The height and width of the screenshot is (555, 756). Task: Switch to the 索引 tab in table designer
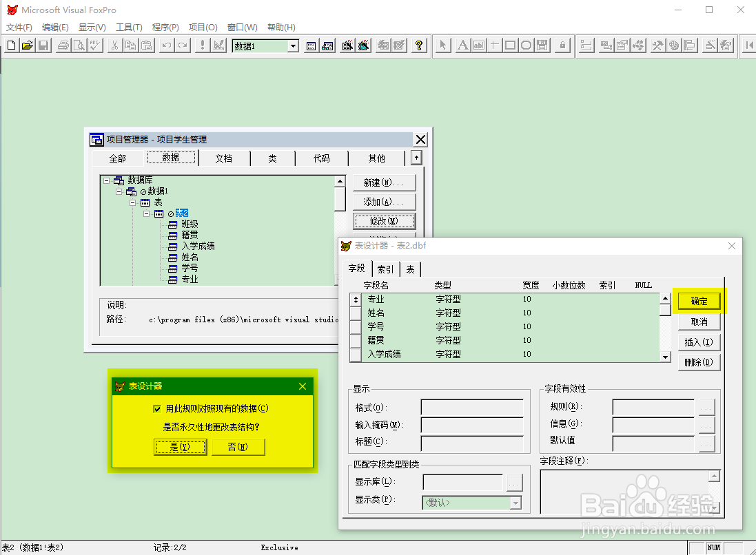(385, 269)
